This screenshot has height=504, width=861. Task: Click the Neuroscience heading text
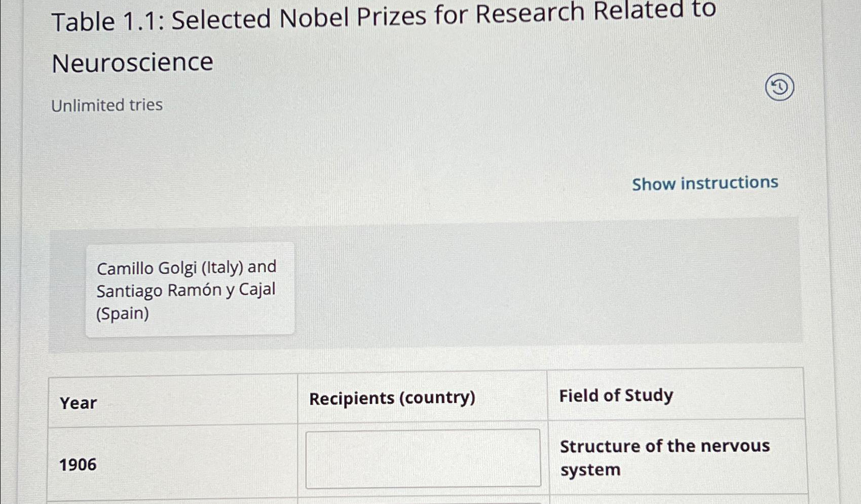tap(133, 61)
